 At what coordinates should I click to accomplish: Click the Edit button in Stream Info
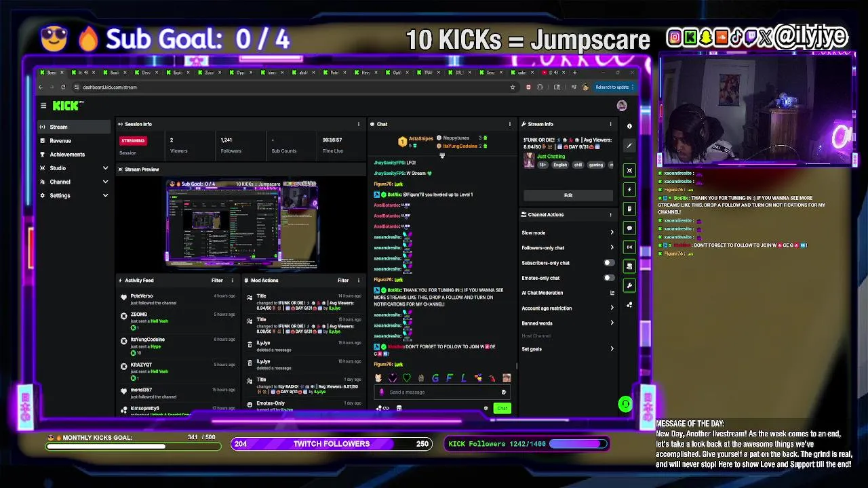(x=568, y=195)
